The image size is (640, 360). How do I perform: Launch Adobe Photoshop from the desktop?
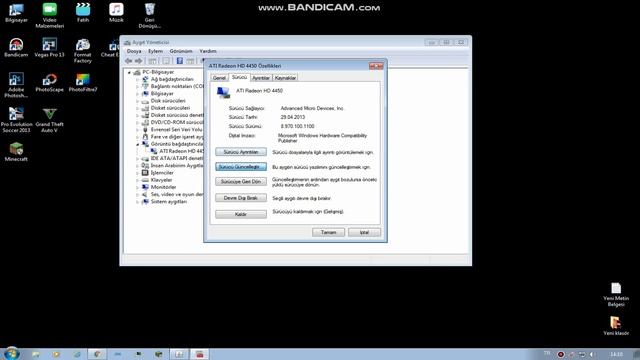click(x=16, y=85)
